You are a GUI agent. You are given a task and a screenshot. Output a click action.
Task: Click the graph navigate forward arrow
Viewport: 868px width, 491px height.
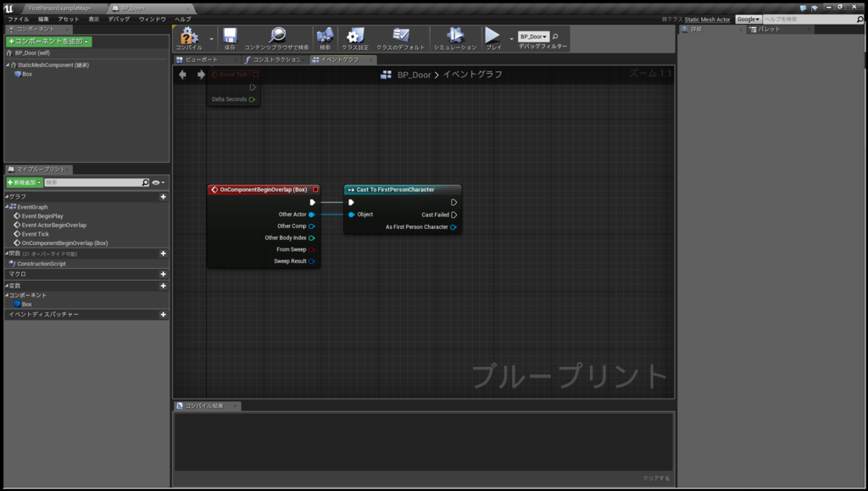(201, 74)
